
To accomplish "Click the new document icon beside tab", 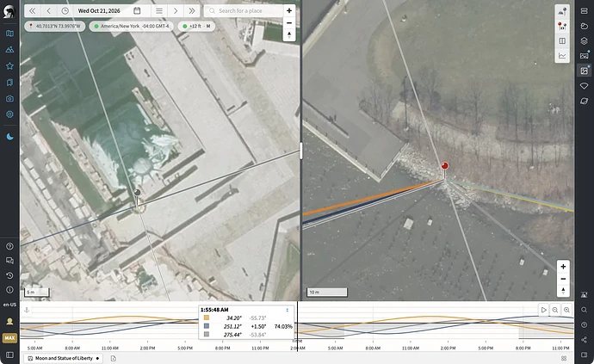I will tap(114, 358).
